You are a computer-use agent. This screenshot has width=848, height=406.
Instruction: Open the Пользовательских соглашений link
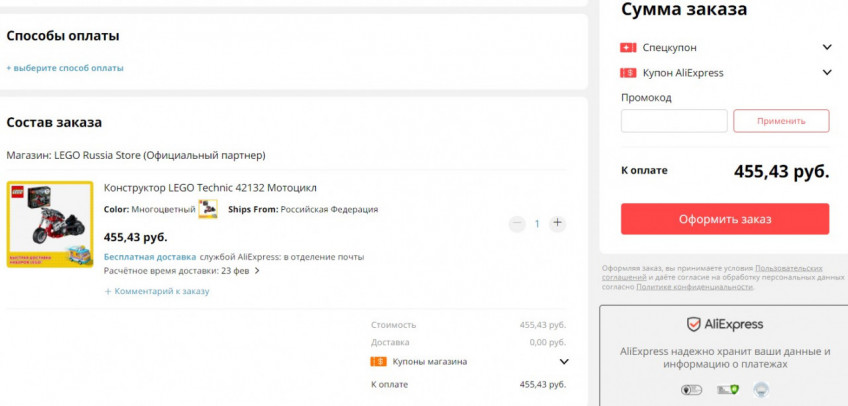click(x=788, y=268)
